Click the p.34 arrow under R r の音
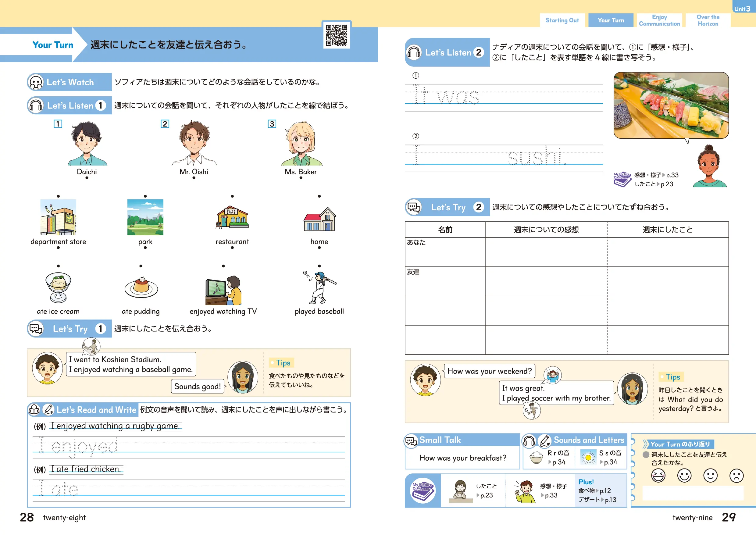 [550, 462]
